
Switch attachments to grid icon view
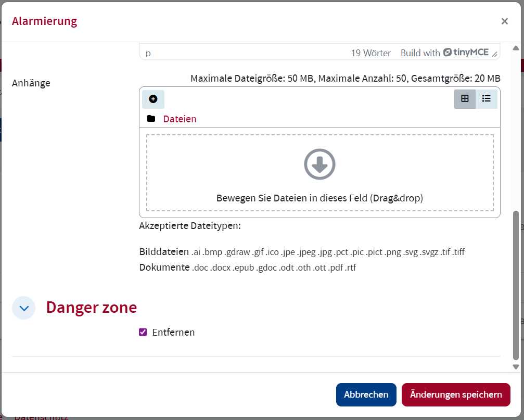(465, 98)
